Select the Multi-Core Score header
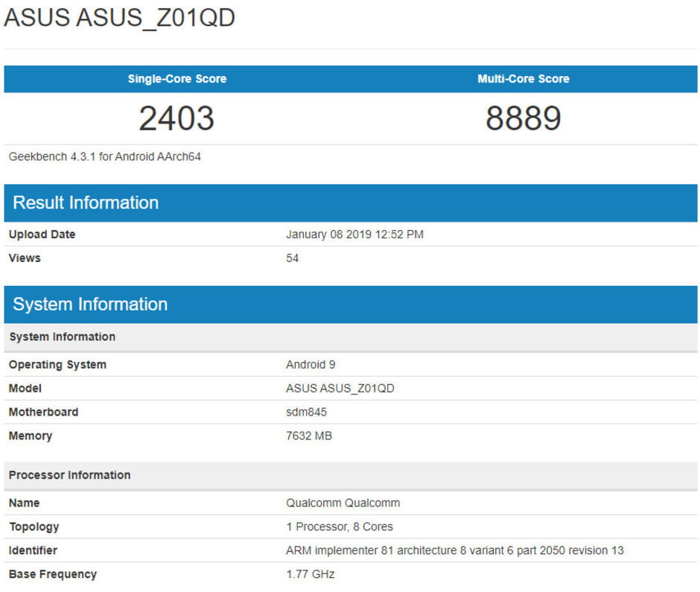The width and height of the screenshot is (700, 592). (524, 79)
